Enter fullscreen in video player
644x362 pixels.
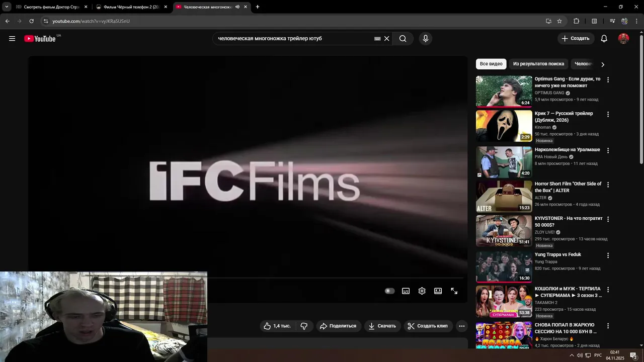pyautogui.click(x=454, y=291)
